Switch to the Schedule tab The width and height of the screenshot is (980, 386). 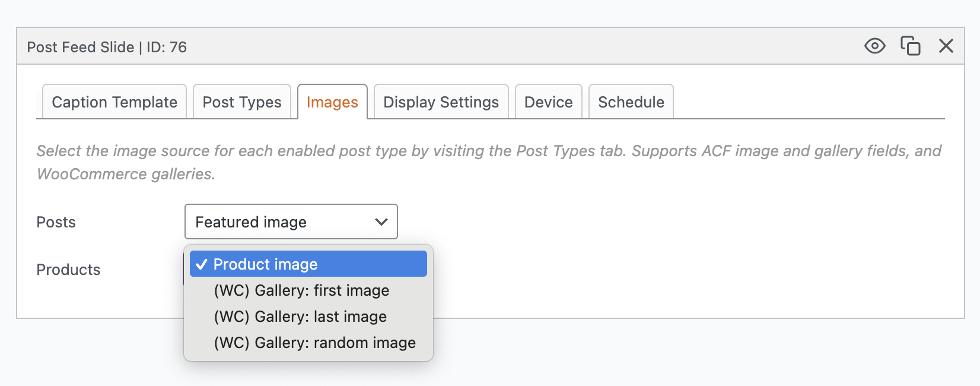coord(631,102)
